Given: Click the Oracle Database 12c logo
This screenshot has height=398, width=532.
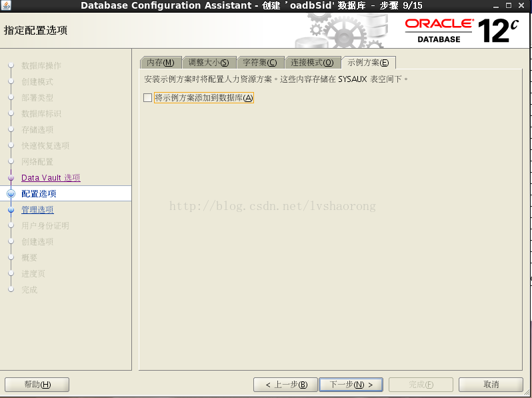Looking at the screenshot, I should coord(462,31).
